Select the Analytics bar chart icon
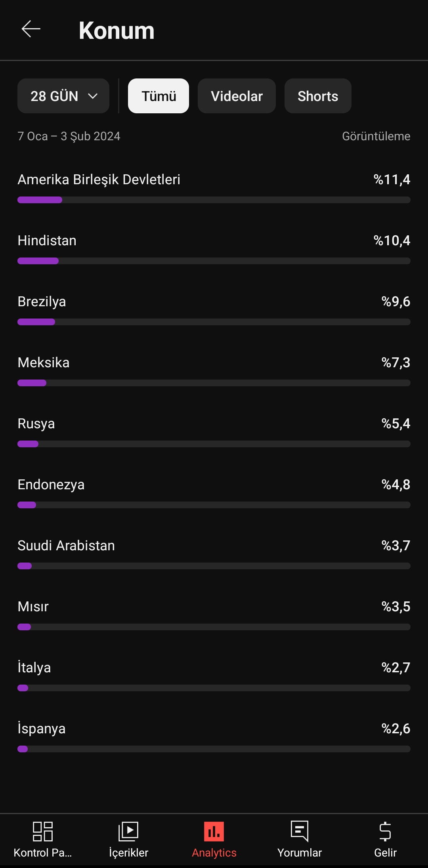428x868 pixels. coord(214,831)
